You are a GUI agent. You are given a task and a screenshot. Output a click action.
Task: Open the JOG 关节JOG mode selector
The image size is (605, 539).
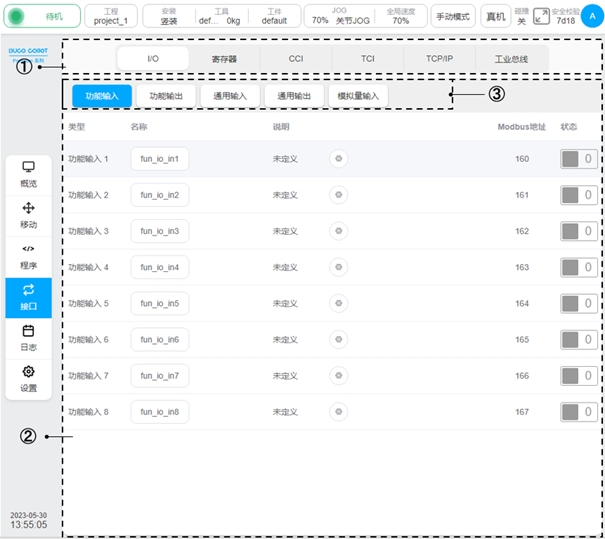[338, 16]
